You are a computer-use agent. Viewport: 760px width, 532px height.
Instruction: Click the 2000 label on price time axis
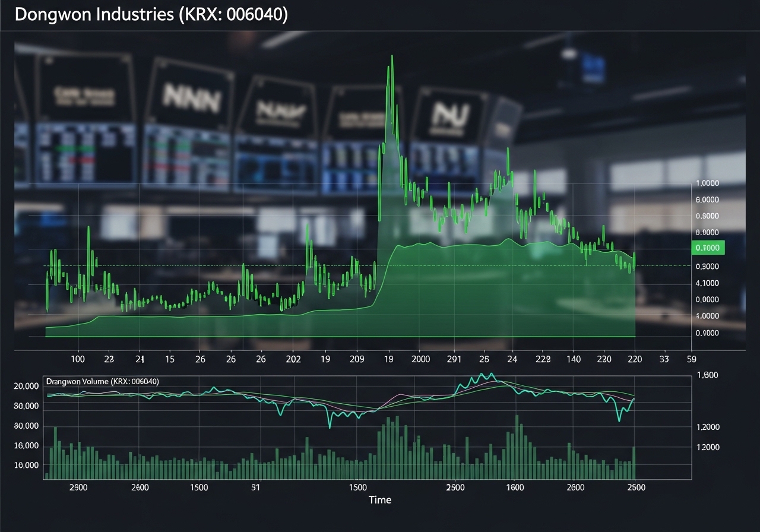420,359
